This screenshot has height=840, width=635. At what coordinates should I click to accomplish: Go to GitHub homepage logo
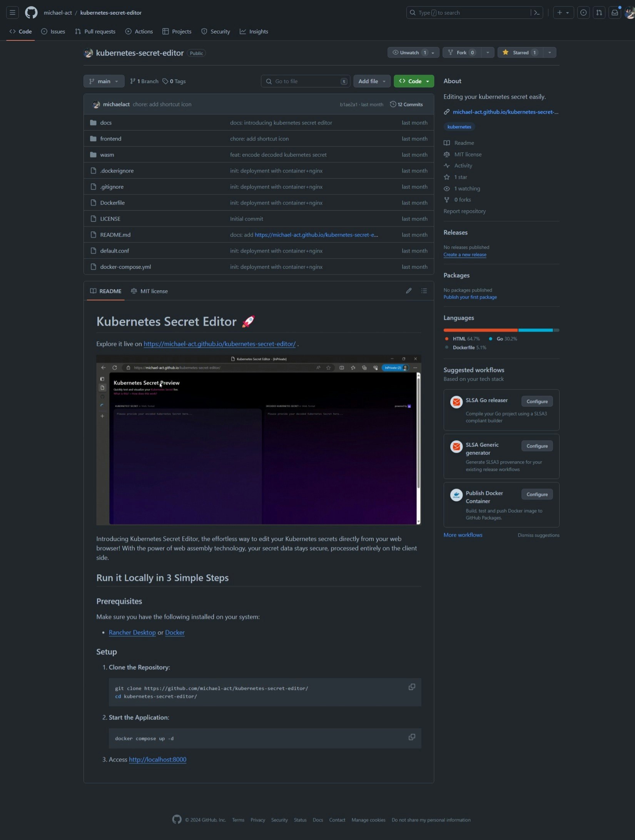31,13
